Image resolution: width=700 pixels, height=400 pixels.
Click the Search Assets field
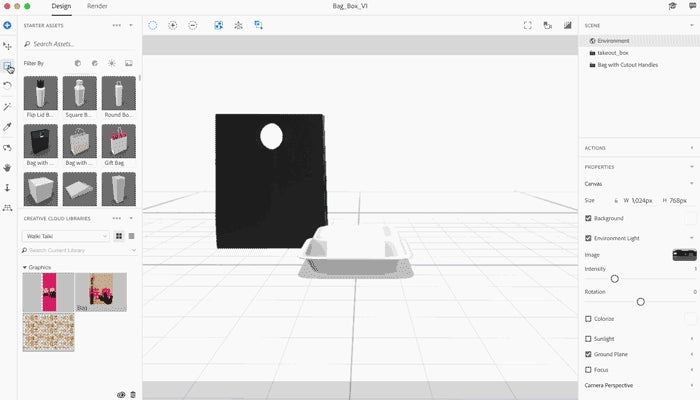(79, 44)
